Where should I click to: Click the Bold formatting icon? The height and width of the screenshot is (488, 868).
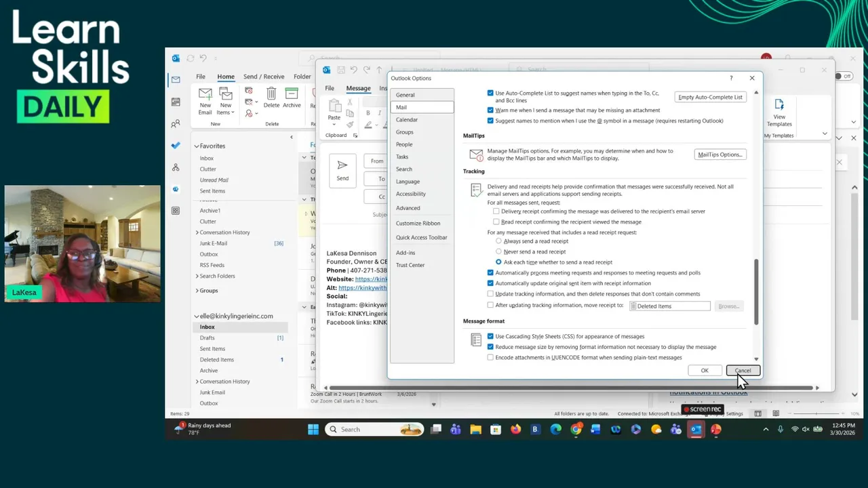click(x=368, y=113)
